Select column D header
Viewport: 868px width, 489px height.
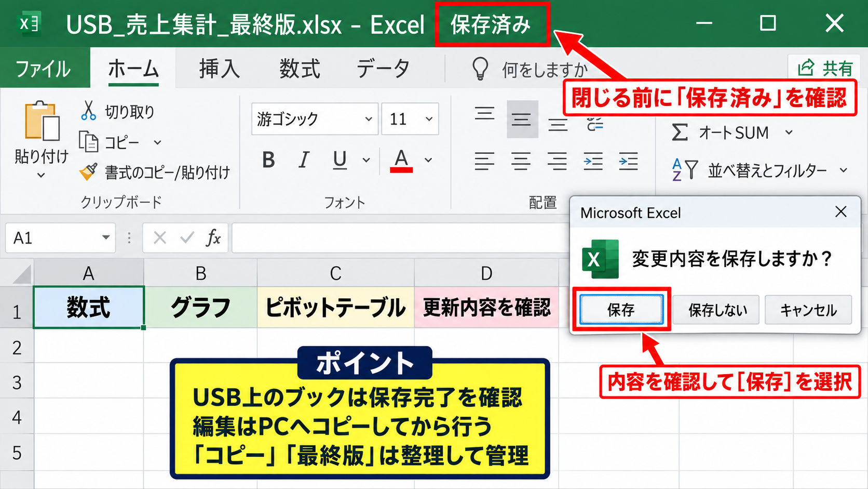click(x=486, y=273)
